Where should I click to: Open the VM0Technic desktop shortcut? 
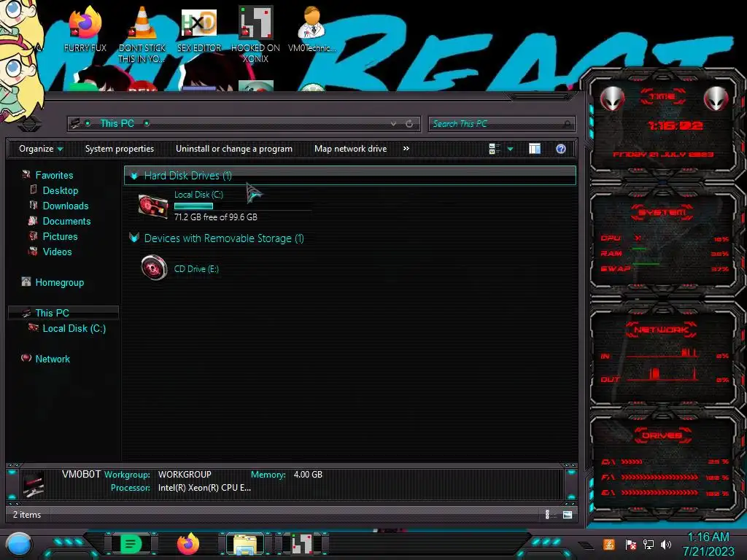tap(311, 28)
